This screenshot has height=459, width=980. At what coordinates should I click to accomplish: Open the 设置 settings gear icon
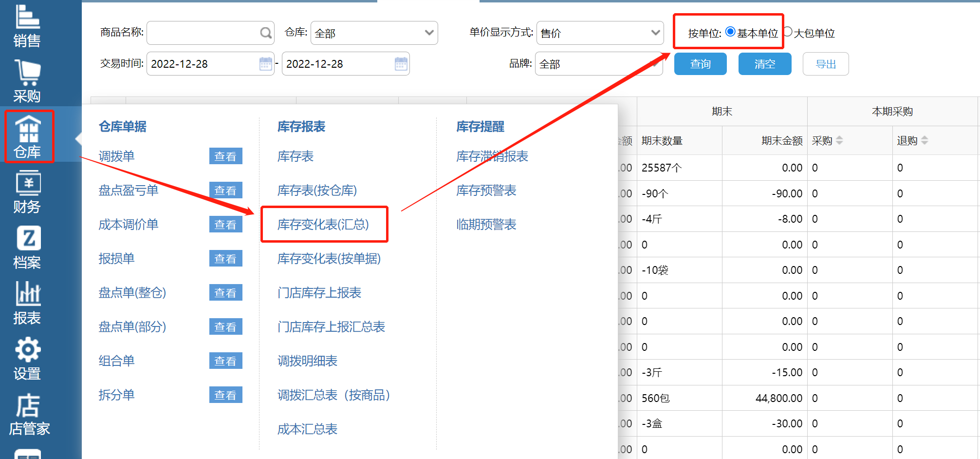click(27, 359)
